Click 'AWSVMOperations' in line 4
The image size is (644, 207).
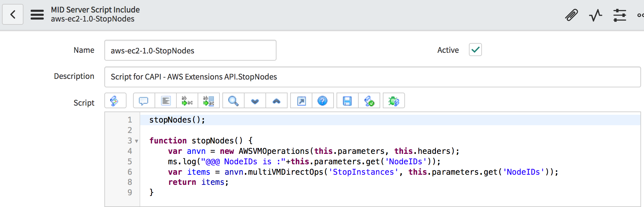274,151
